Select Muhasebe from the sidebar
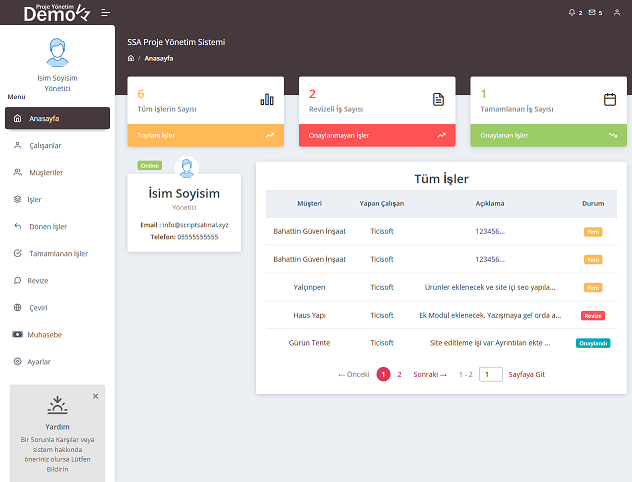The image size is (632, 482). [45, 334]
